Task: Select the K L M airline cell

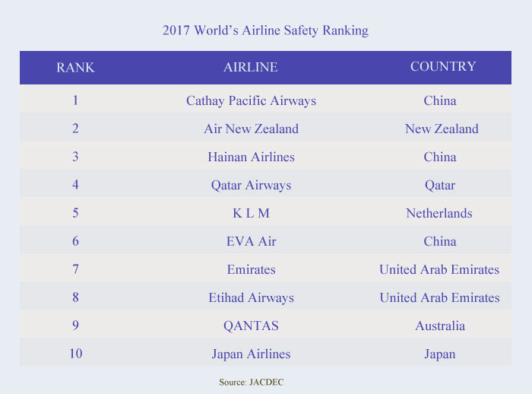Action: point(251,213)
